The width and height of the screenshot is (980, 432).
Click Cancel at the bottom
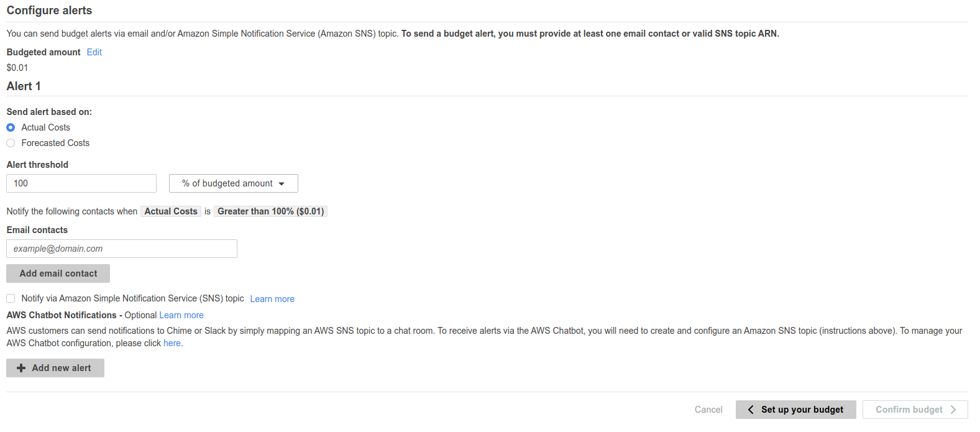(x=708, y=410)
